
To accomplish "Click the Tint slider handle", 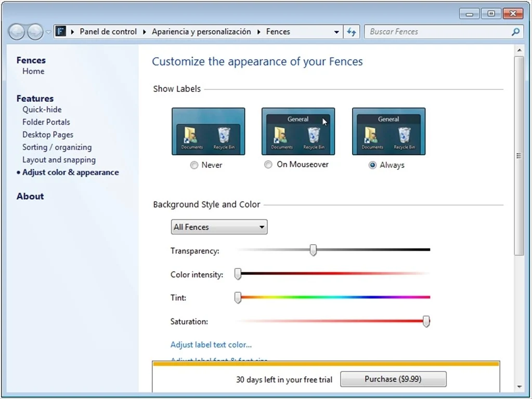I will click(238, 298).
